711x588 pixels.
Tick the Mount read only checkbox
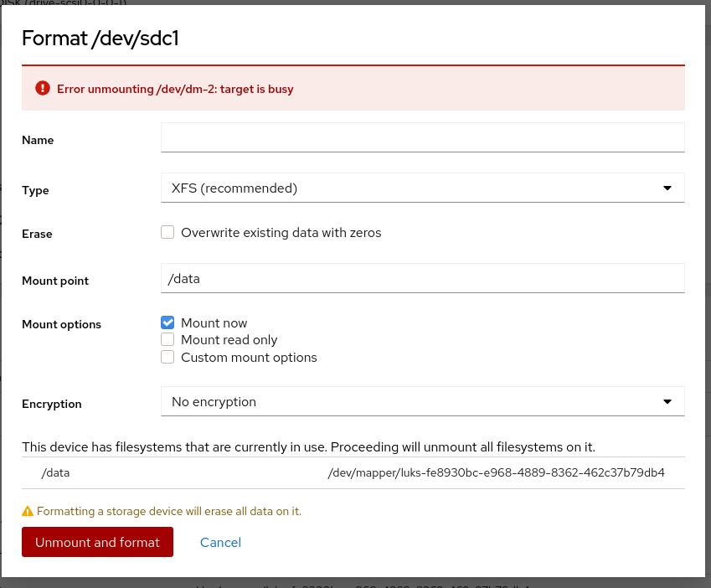167,340
